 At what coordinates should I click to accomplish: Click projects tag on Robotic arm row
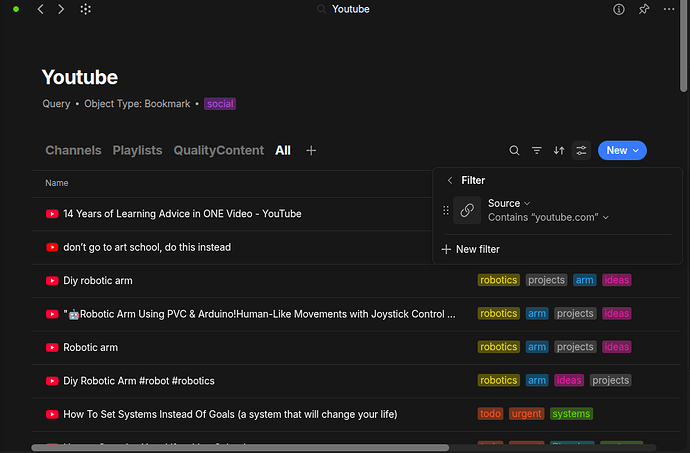point(575,347)
